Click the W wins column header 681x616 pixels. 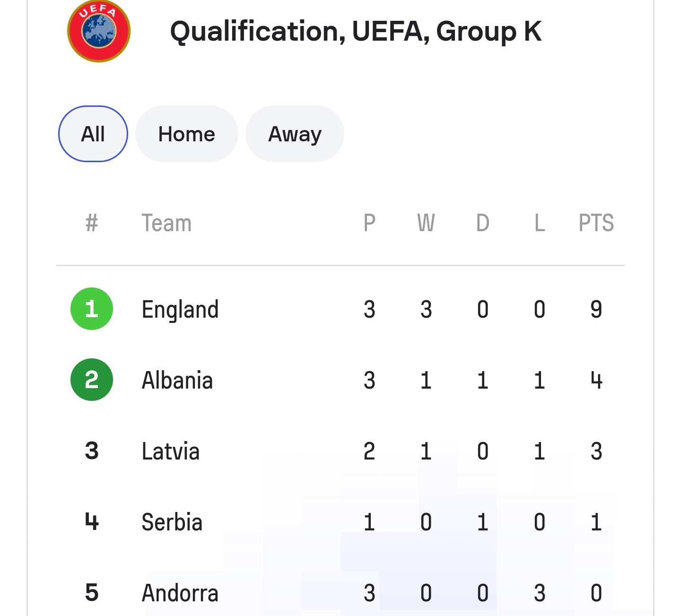point(426,223)
